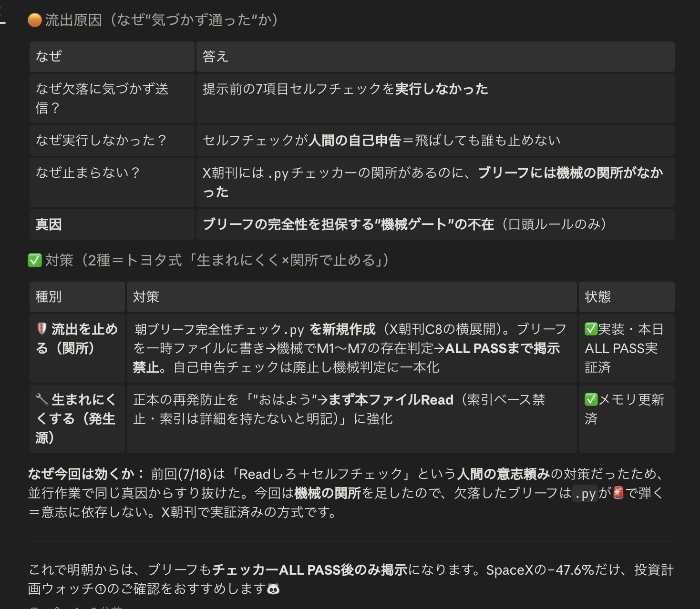Click the メモリ更新済 status cell

[627, 418]
